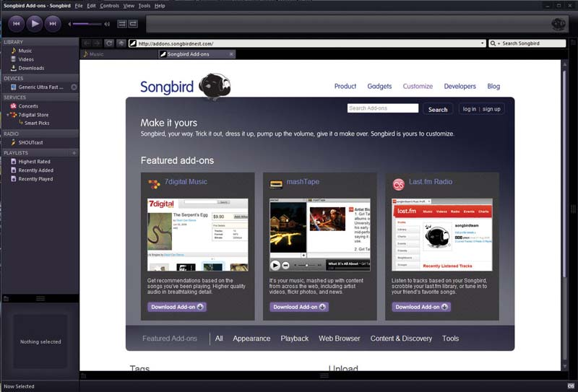Open the Product page link
Image resolution: width=578 pixels, height=392 pixels.
(345, 86)
